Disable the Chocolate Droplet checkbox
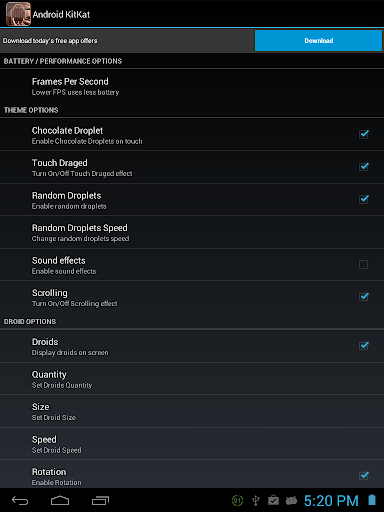The width and height of the screenshot is (384, 512). point(364,134)
